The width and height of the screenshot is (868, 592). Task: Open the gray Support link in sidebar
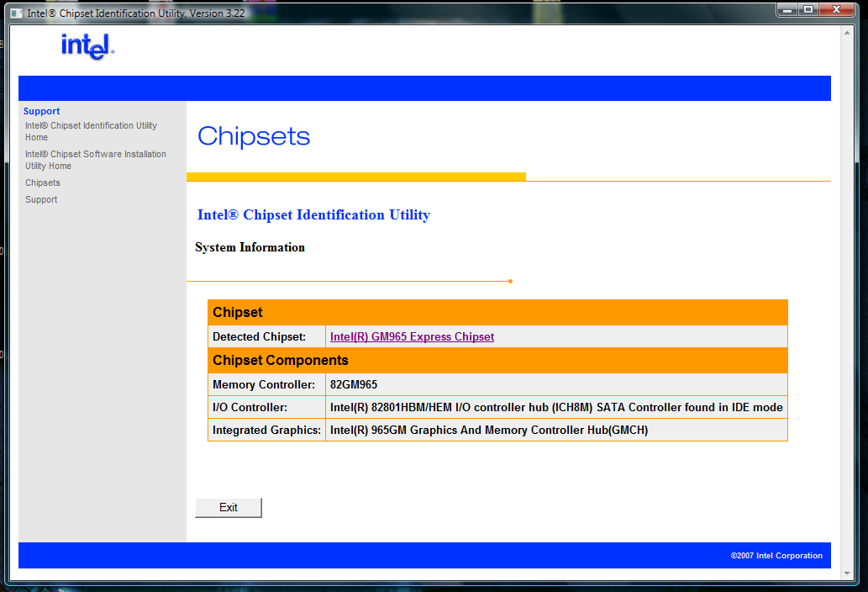41,199
